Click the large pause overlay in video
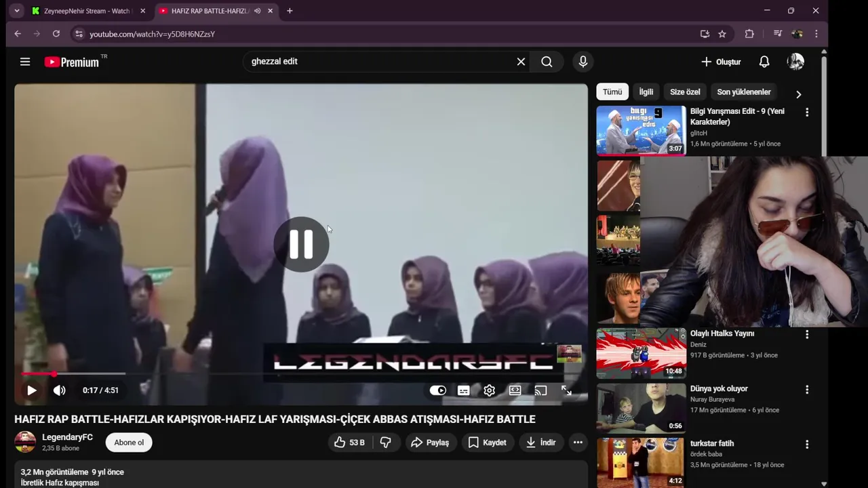 click(x=301, y=244)
